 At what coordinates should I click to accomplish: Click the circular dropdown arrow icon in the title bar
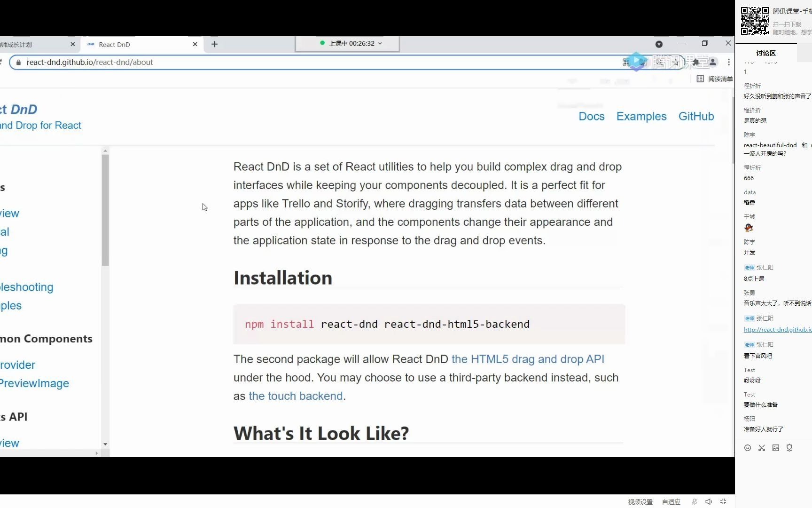click(659, 44)
